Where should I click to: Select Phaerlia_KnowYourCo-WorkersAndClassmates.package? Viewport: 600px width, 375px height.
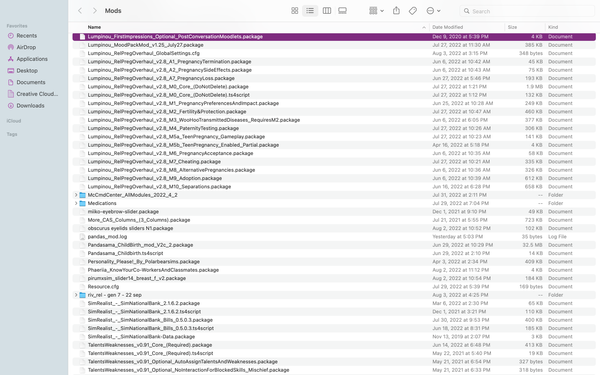334,270
